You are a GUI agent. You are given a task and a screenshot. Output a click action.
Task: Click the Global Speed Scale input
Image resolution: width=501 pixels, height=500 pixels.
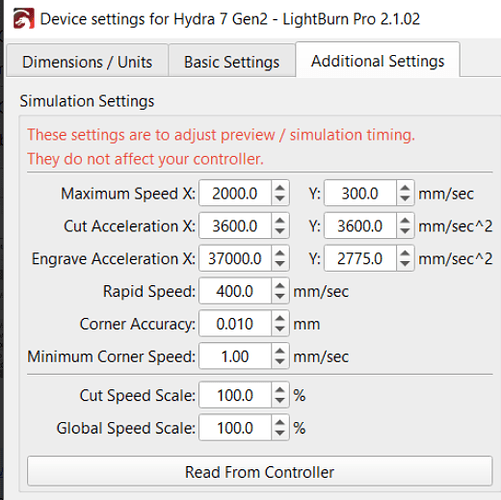point(235,428)
